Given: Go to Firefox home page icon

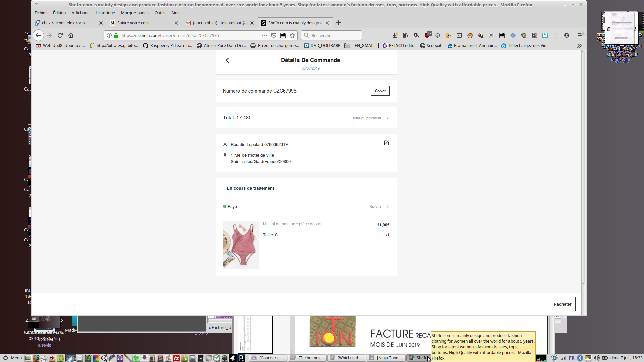Looking at the screenshot, I should (x=71, y=35).
